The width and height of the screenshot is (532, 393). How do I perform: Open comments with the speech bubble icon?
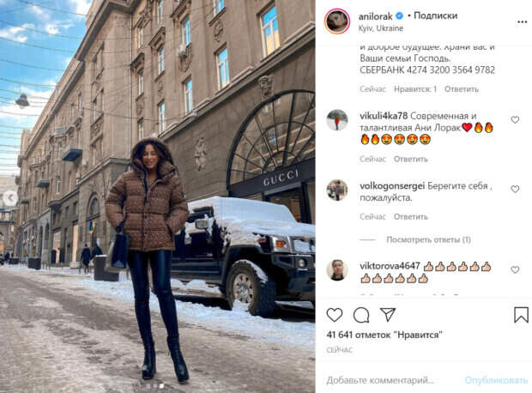(361, 315)
